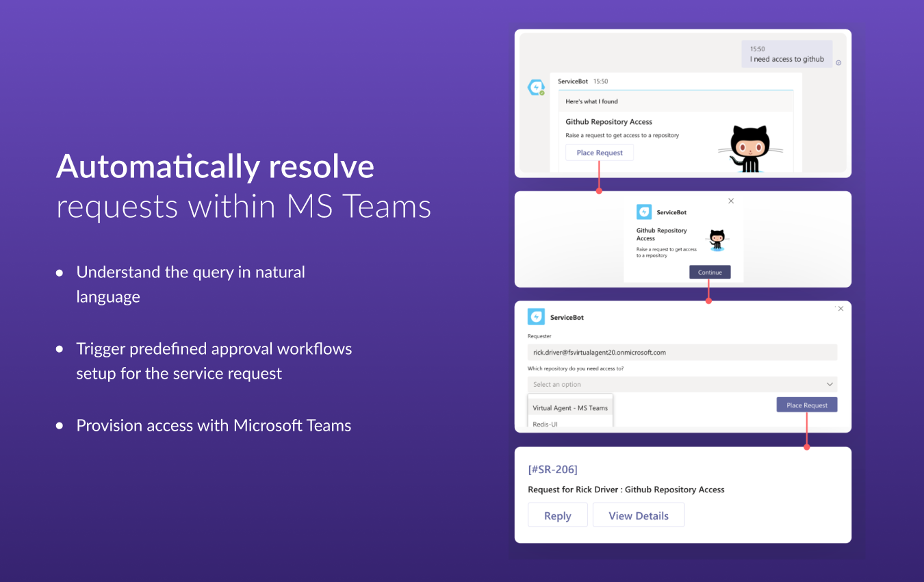Click 'Which repository do you need access to?' label
Viewport: 924px width, 582px height.
tap(576, 368)
